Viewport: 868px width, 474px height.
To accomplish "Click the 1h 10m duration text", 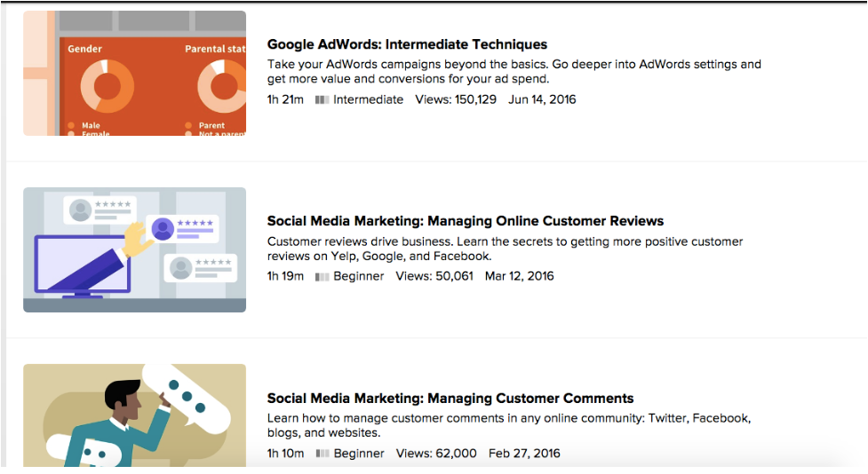I will pyautogui.click(x=285, y=453).
